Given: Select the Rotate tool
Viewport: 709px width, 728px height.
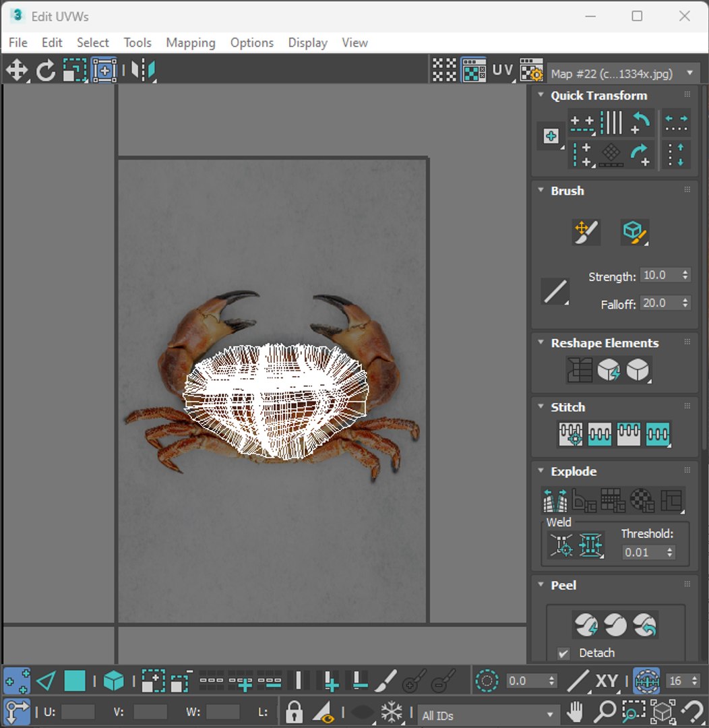Looking at the screenshot, I should [x=46, y=71].
